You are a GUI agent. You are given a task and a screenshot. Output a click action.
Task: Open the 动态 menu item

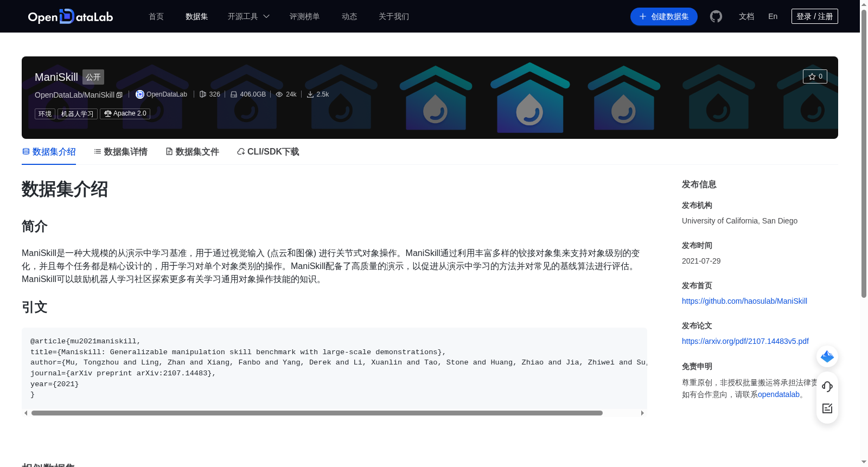pyautogui.click(x=349, y=16)
